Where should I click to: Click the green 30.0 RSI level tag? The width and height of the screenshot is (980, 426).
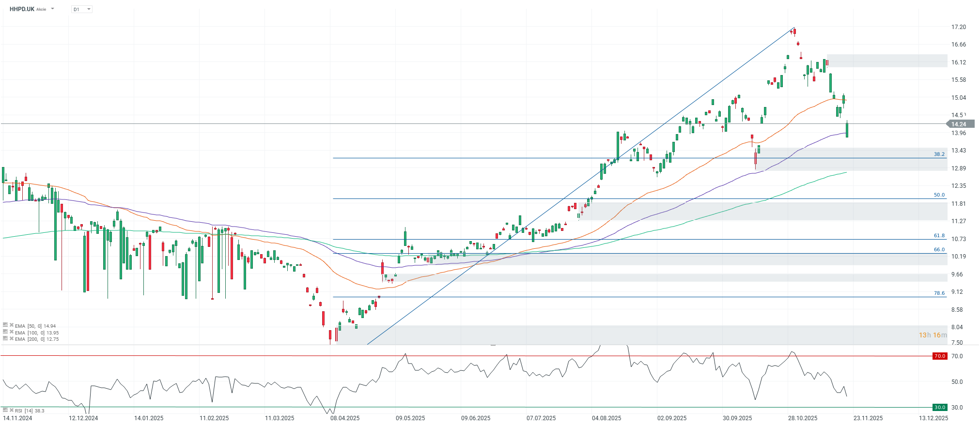tap(939, 408)
